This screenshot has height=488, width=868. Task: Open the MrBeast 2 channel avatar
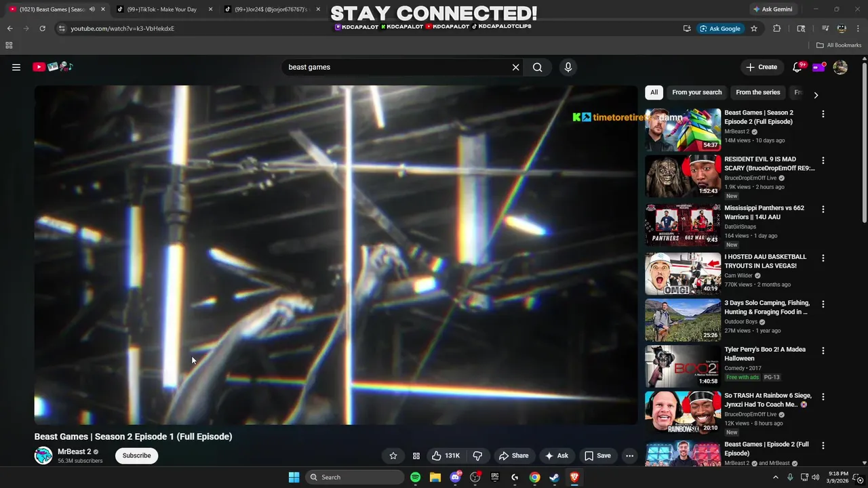click(x=43, y=455)
